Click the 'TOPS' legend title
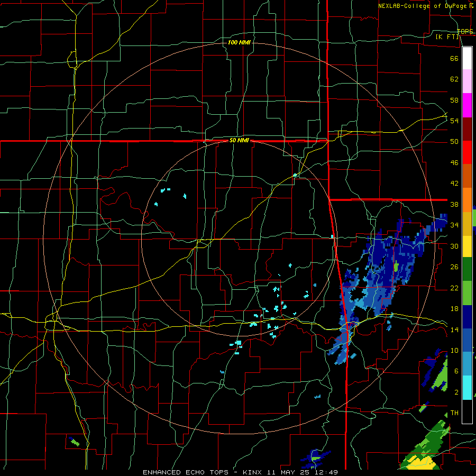Image resolution: width=476 pixels, height=476 pixels. point(465,31)
